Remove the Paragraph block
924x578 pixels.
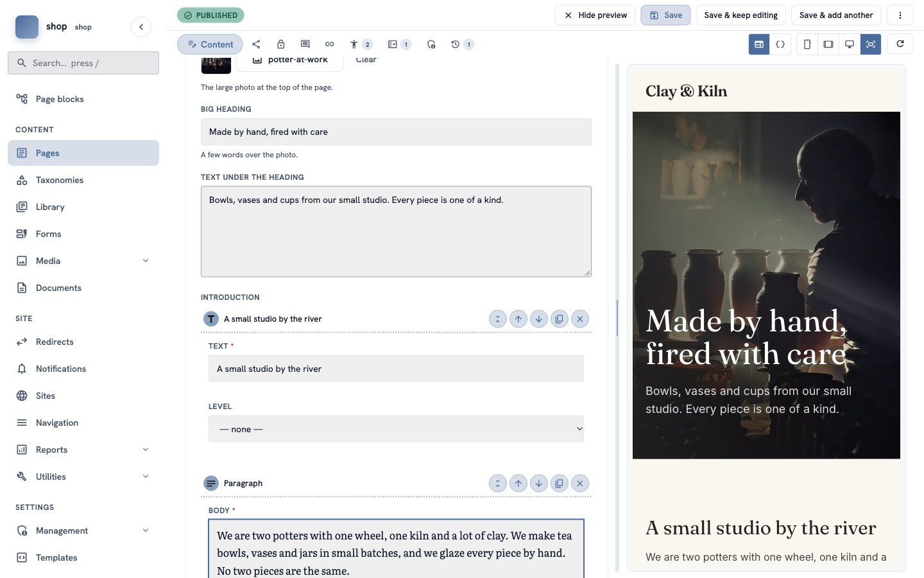[580, 484]
